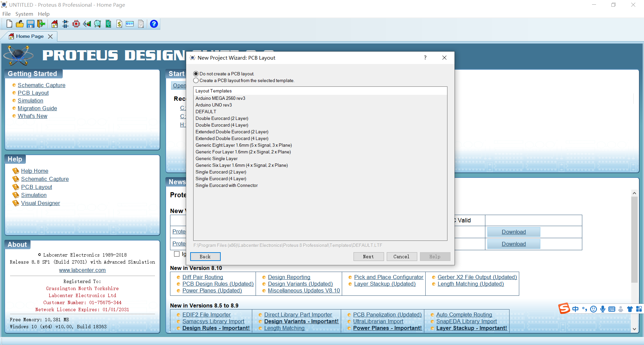Open the Simulation link under Getting Started
This screenshot has height=345, width=644.
31,100
